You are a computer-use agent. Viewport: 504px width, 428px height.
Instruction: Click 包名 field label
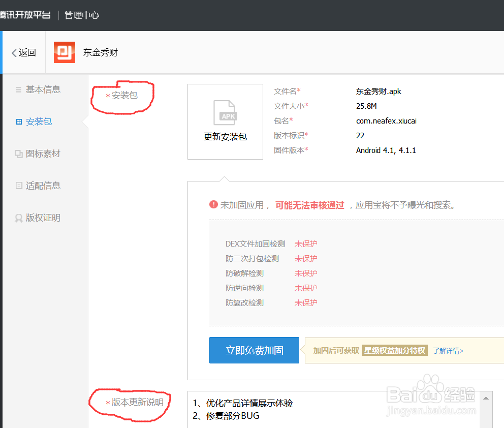(x=283, y=121)
